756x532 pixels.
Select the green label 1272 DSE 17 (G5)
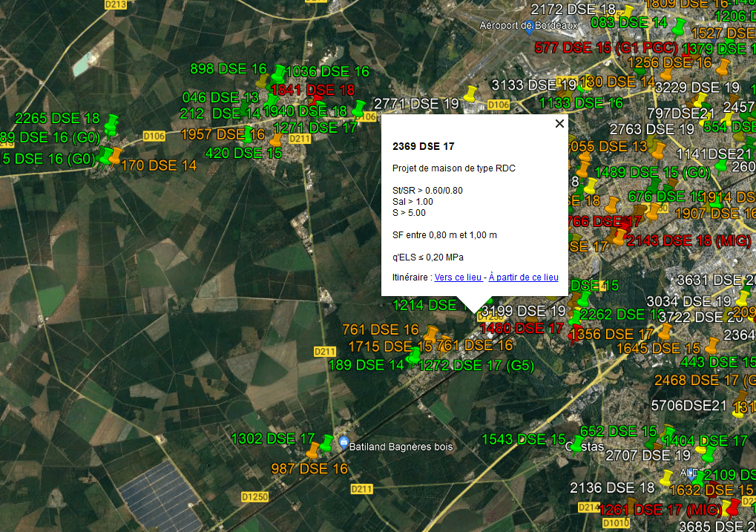(x=476, y=365)
